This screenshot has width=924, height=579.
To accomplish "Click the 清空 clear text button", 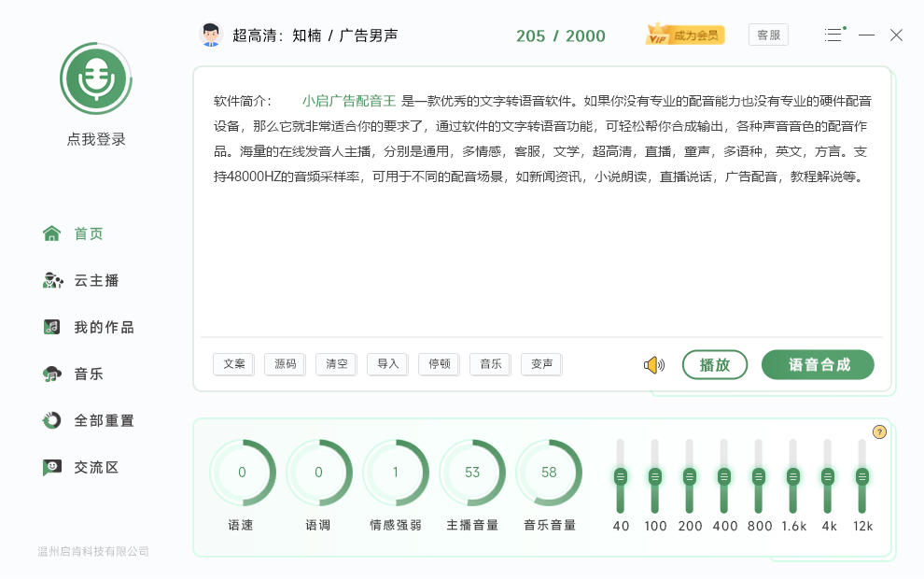I will pos(336,364).
